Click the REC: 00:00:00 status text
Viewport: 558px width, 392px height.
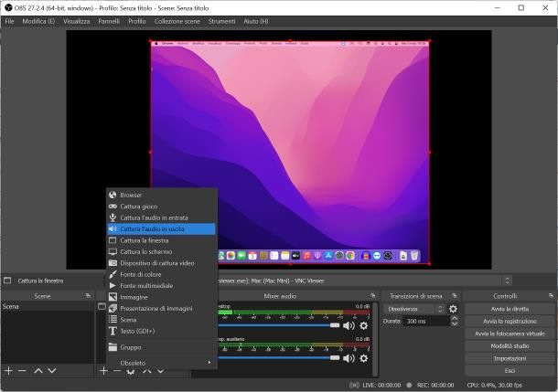pos(435,385)
